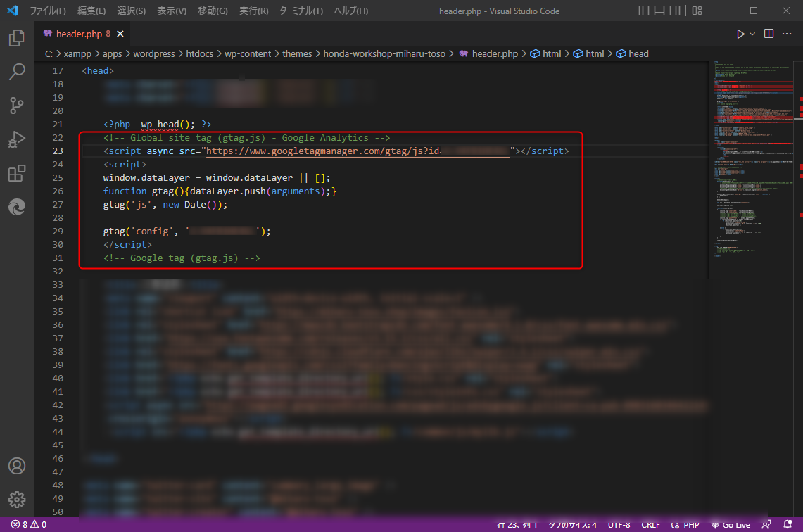Change the tab size status item
The image size is (803, 532).
(x=573, y=525)
